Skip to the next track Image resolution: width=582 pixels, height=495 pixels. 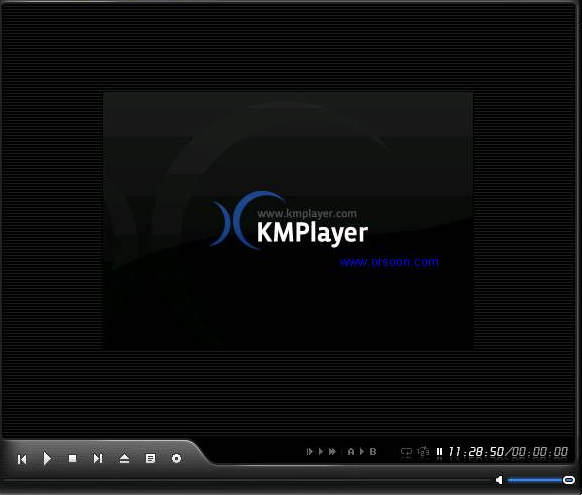pyautogui.click(x=98, y=459)
